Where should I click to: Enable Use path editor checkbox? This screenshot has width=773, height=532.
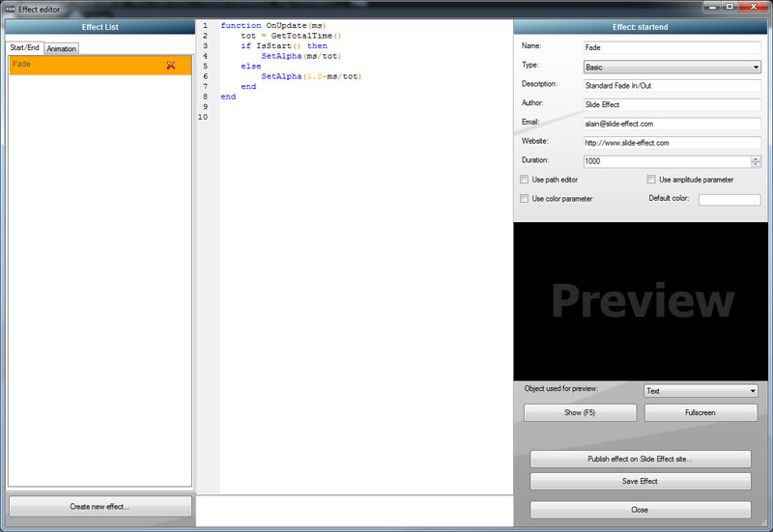click(524, 180)
